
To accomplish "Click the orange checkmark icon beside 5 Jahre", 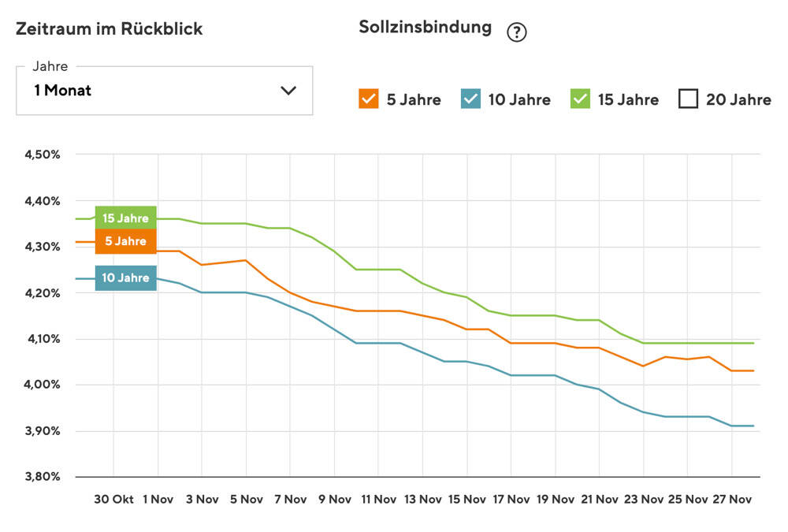I will 370,99.
